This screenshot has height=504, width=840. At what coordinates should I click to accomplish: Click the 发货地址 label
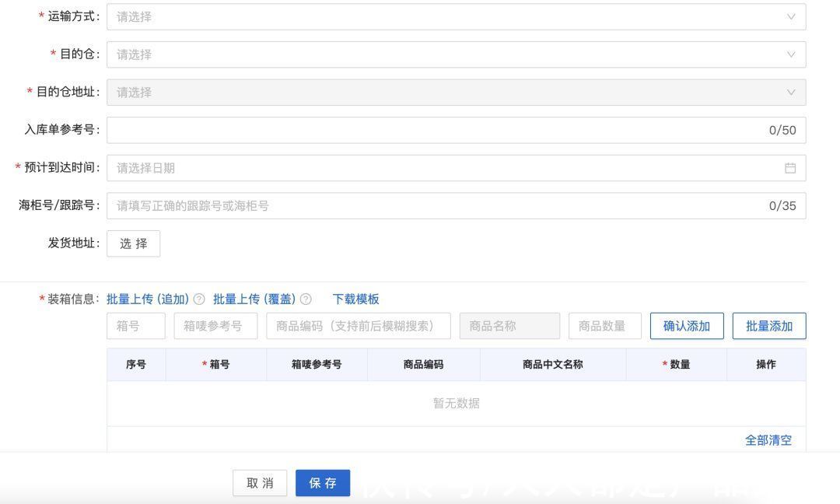point(73,243)
